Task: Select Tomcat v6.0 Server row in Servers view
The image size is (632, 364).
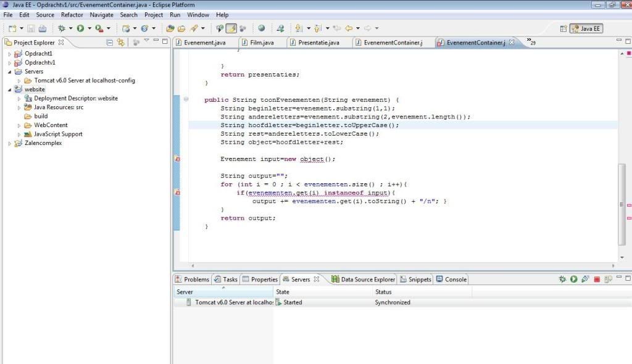Action: click(233, 302)
